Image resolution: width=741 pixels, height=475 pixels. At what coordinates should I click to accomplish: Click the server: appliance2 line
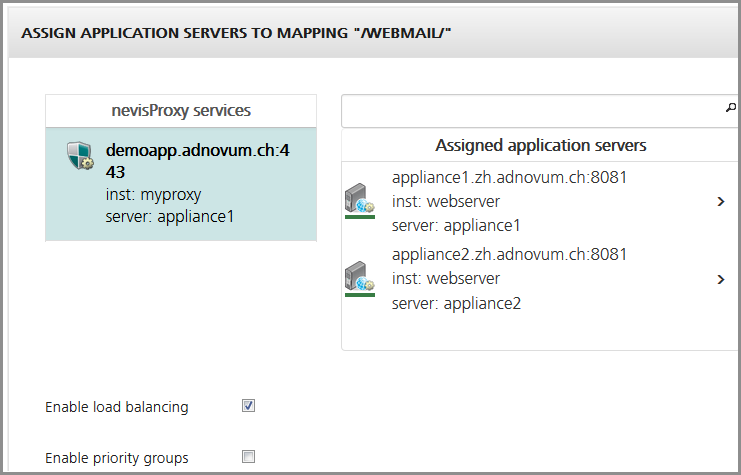click(x=456, y=303)
